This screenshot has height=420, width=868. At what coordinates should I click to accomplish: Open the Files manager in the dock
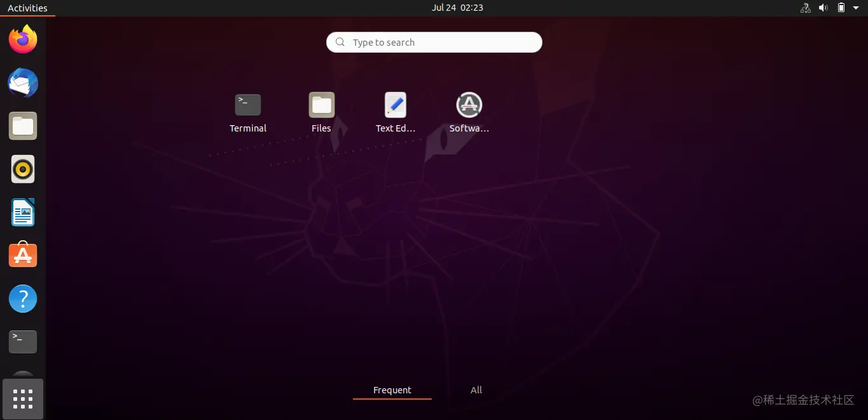point(23,126)
